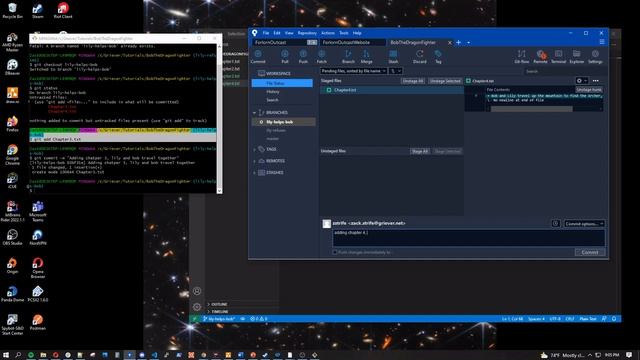Collapse the BRANCHES section
Viewport: 640px width, 360px height.
254,113
